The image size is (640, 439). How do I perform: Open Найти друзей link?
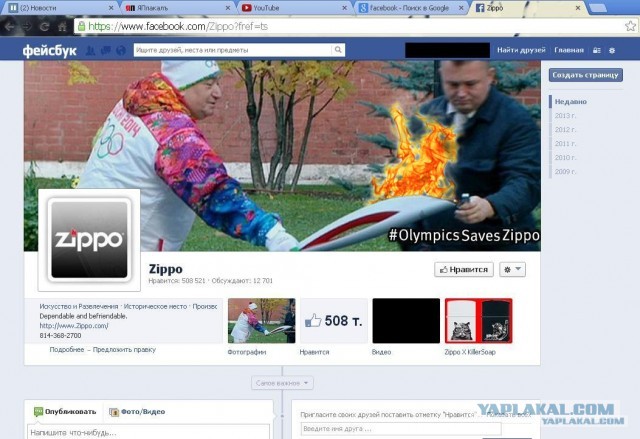click(x=521, y=50)
